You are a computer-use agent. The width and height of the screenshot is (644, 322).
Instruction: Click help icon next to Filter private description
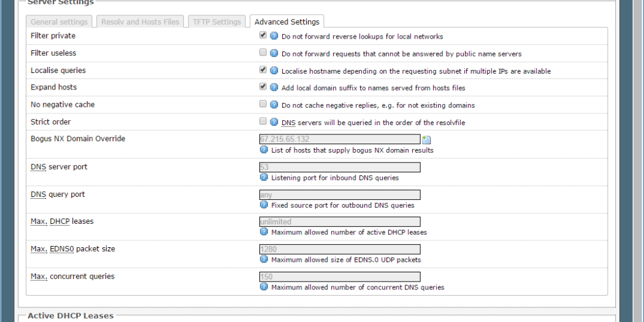(274, 36)
